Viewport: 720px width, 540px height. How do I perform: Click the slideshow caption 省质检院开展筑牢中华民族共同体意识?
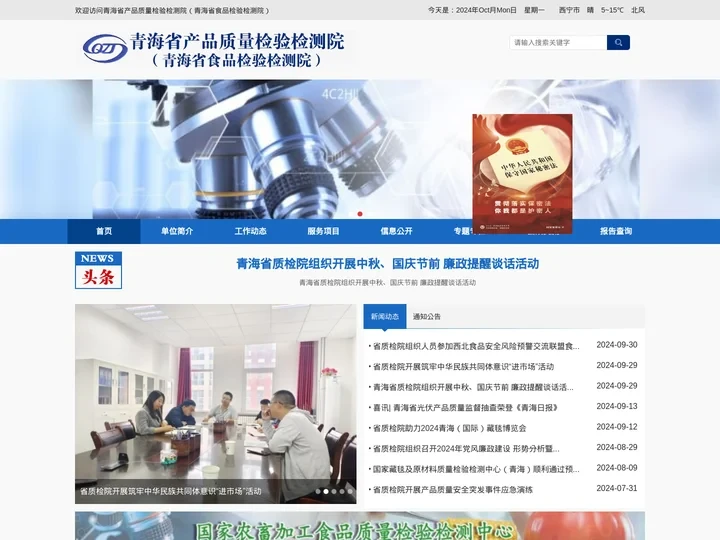[x=171, y=491]
